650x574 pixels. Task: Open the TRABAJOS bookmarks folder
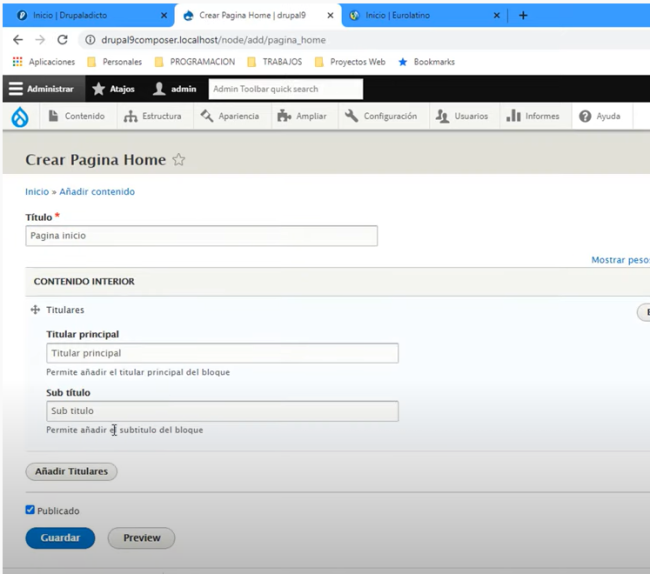click(274, 62)
